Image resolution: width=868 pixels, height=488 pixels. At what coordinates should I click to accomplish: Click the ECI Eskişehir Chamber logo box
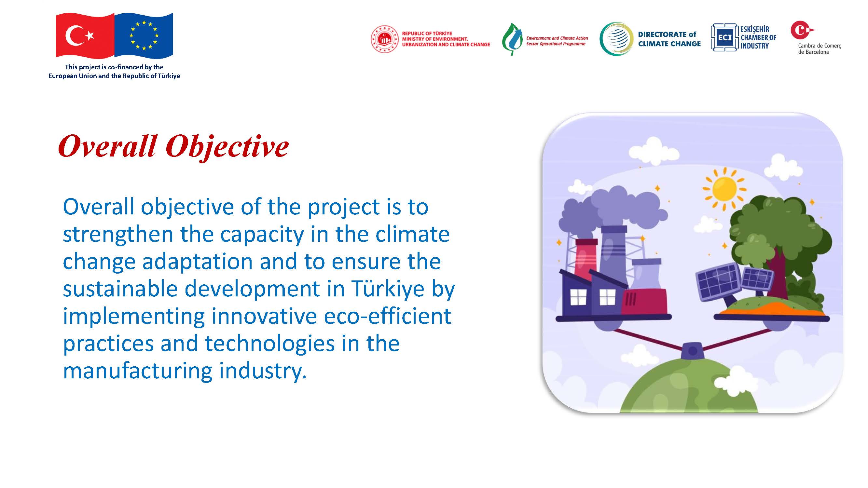pos(725,37)
